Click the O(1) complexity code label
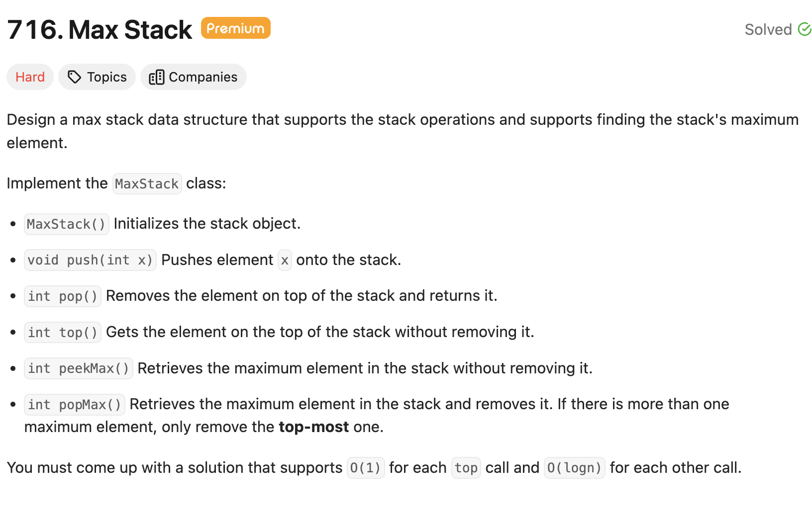This screenshot has width=812, height=531. (366, 468)
